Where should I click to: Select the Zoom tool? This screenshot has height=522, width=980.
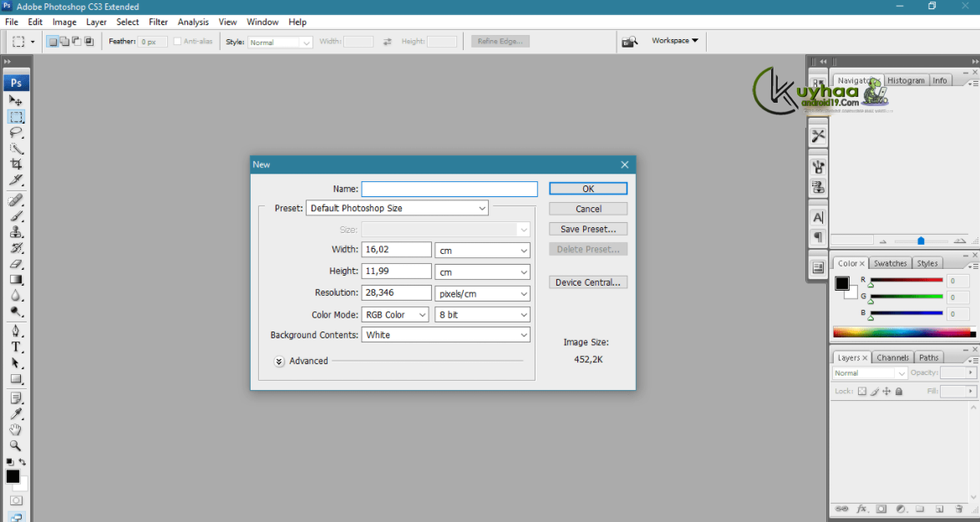point(16,446)
